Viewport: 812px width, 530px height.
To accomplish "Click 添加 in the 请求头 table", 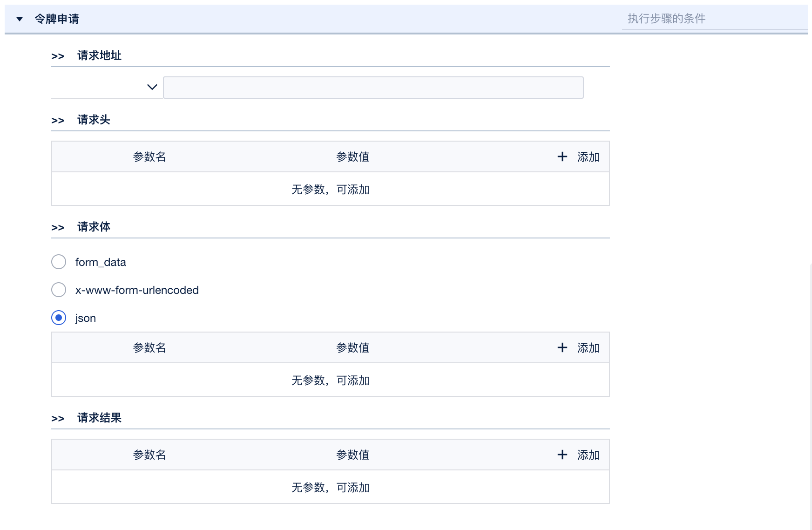I will (x=588, y=157).
